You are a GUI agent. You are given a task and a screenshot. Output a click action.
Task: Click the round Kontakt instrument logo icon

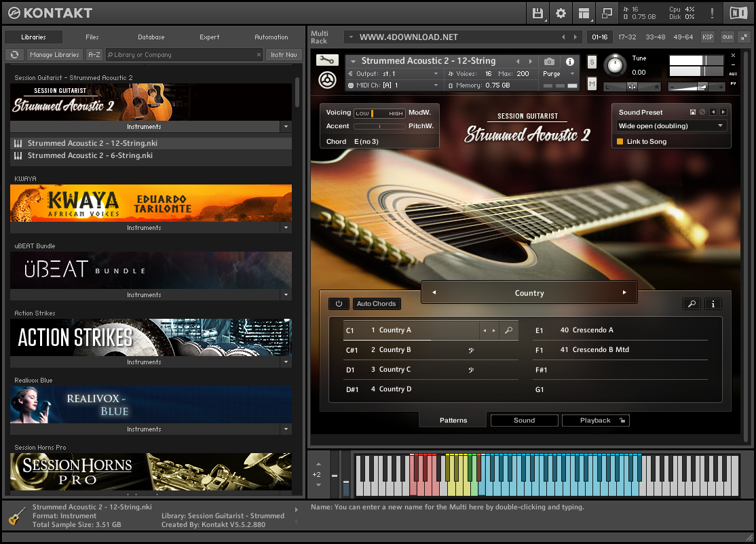tap(327, 80)
